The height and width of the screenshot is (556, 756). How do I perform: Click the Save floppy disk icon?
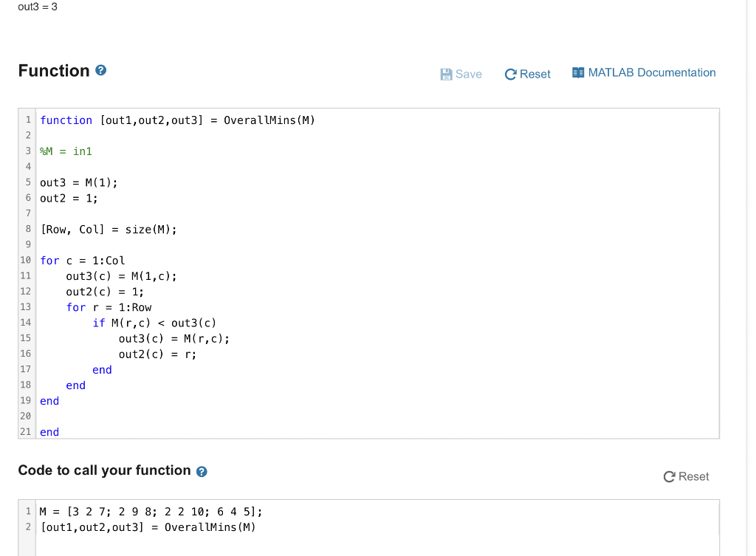point(446,75)
